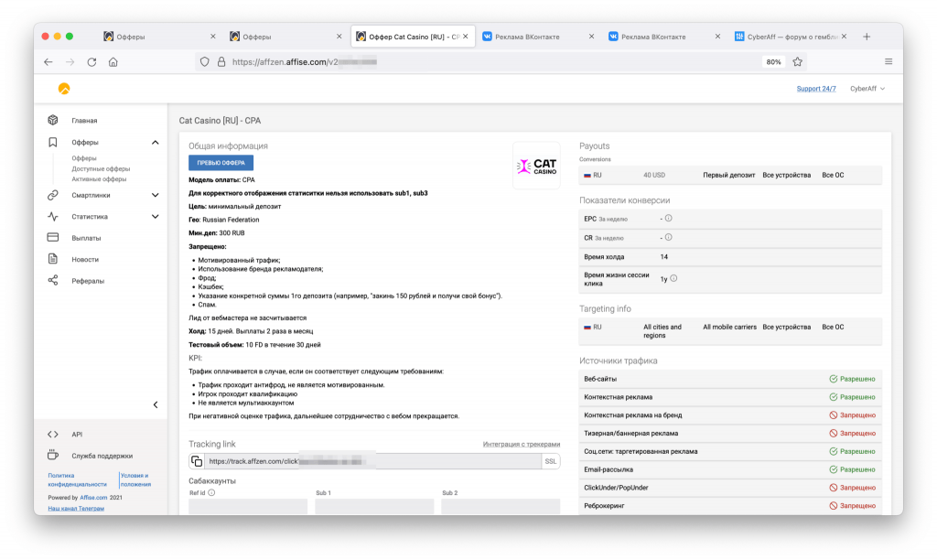Viewport: 937px width, 560px height.
Task: Click the browser forward arrow
Action: (x=70, y=61)
